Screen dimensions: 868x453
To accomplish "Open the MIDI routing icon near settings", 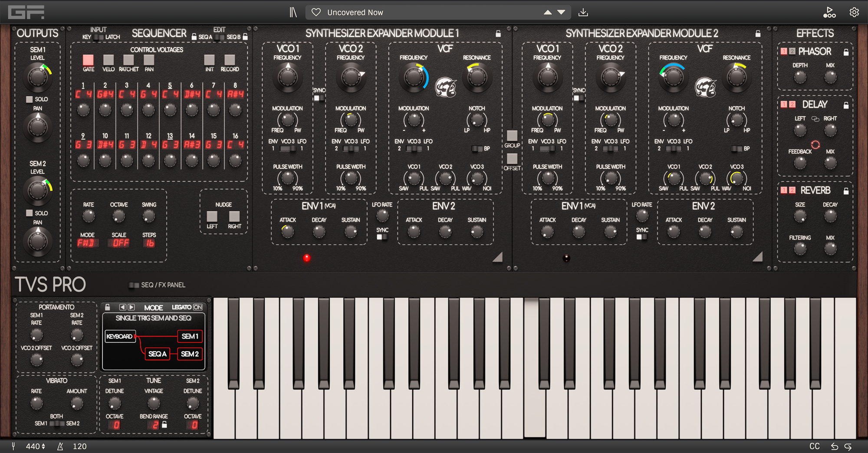I will (x=829, y=12).
